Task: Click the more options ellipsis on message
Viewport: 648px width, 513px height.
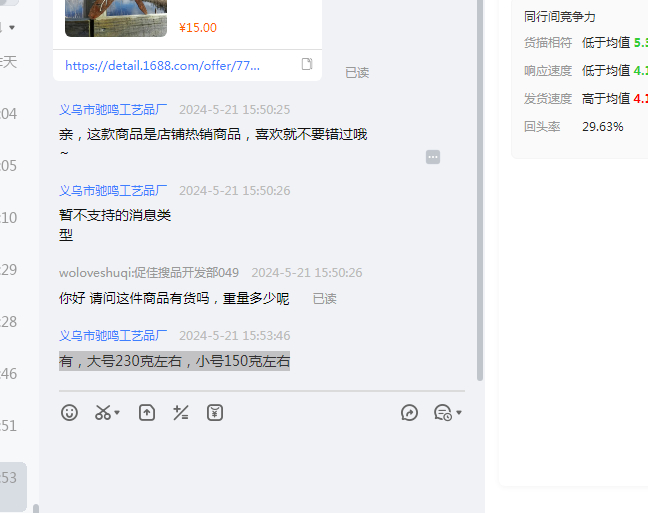Action: pos(433,157)
